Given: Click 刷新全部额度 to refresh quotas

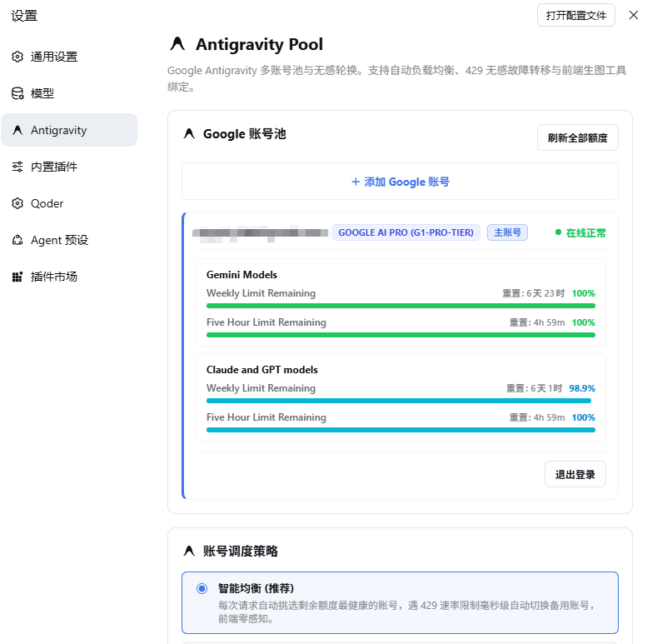Looking at the screenshot, I should pyautogui.click(x=577, y=138).
